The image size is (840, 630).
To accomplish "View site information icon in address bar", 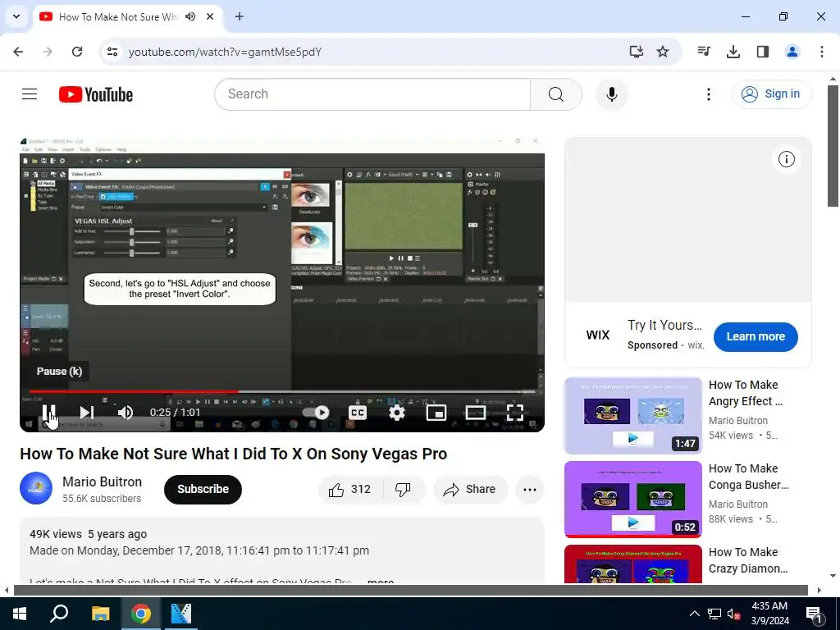I will (112, 52).
